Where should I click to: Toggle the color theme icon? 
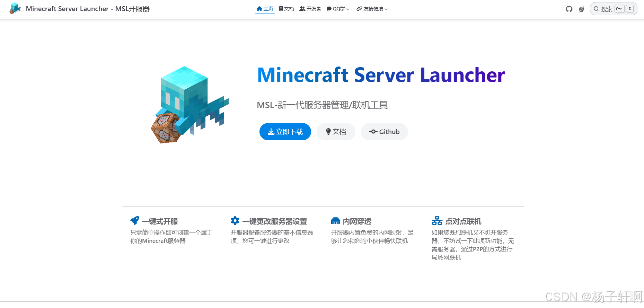[582, 9]
